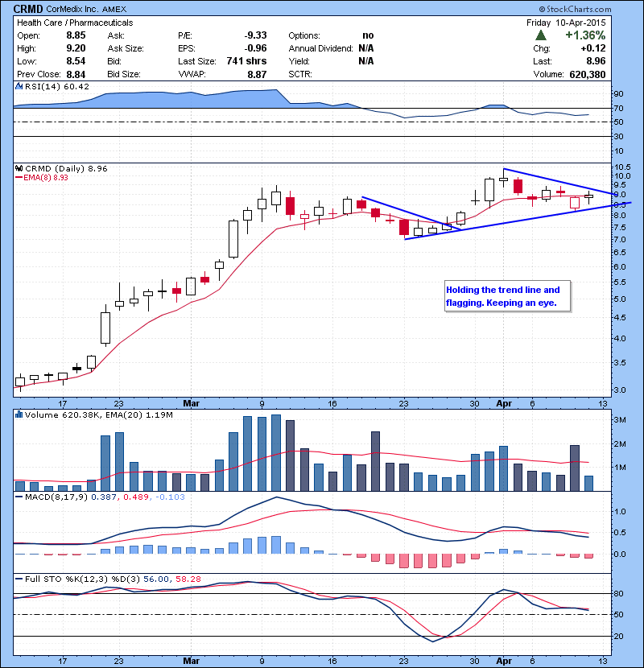Click the MACD histogram value -0.103
644x668 pixels.
click(x=171, y=497)
